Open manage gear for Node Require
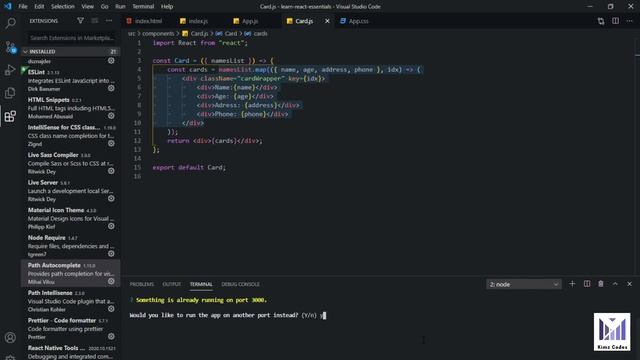The width and height of the screenshot is (640, 360). click(x=111, y=254)
